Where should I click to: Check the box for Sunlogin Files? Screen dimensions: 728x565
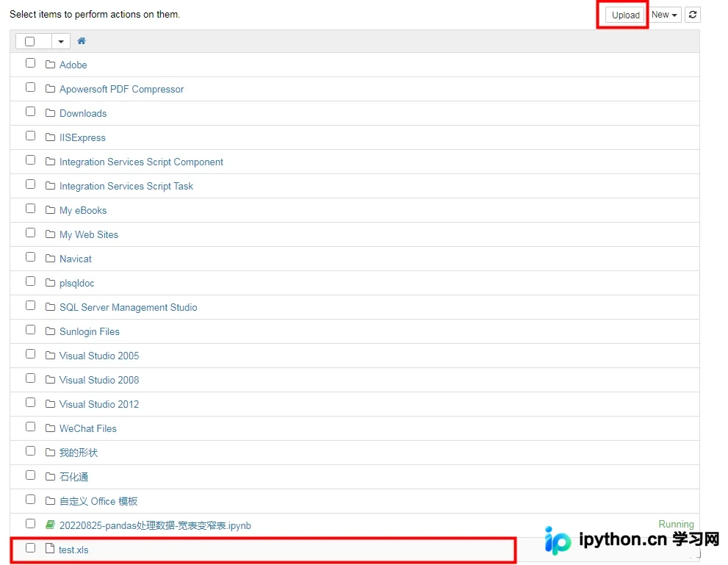pos(31,330)
